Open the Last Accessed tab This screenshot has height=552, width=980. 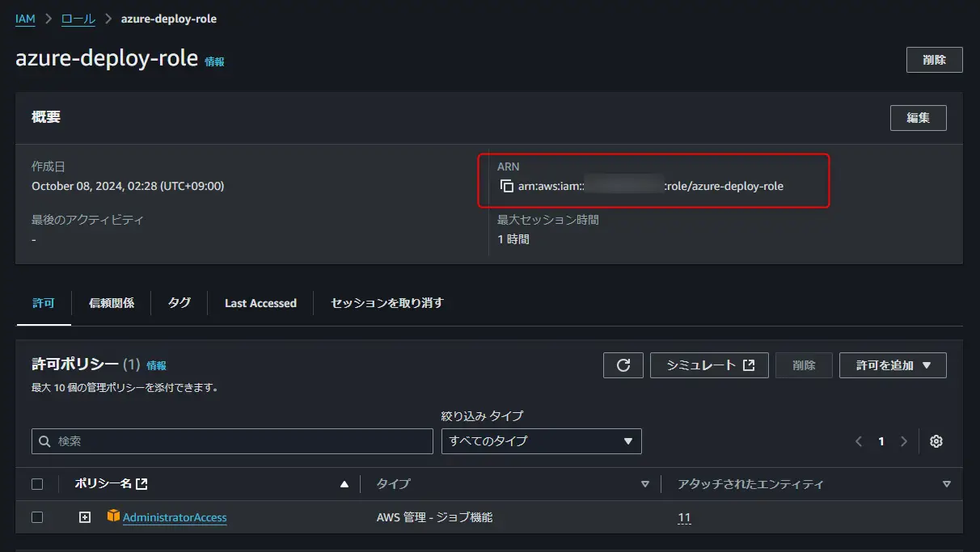[x=260, y=303]
